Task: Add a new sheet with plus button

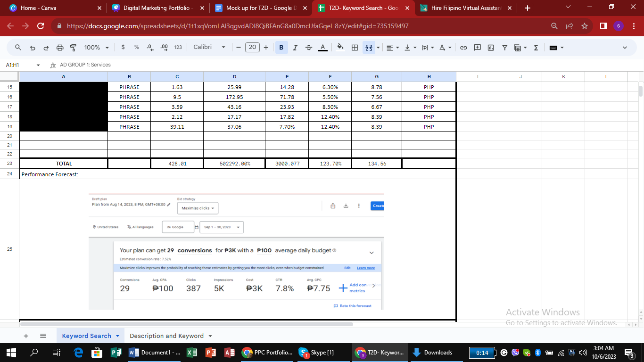Action: 26,336
